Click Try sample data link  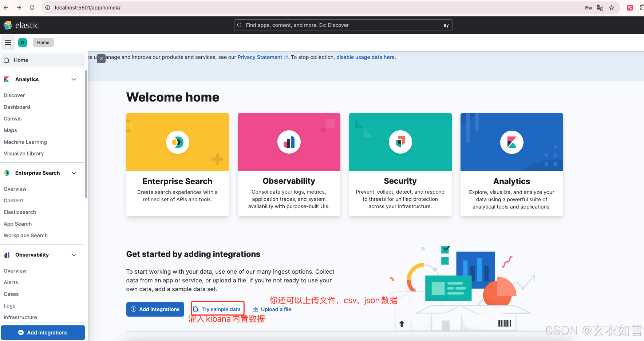click(217, 309)
